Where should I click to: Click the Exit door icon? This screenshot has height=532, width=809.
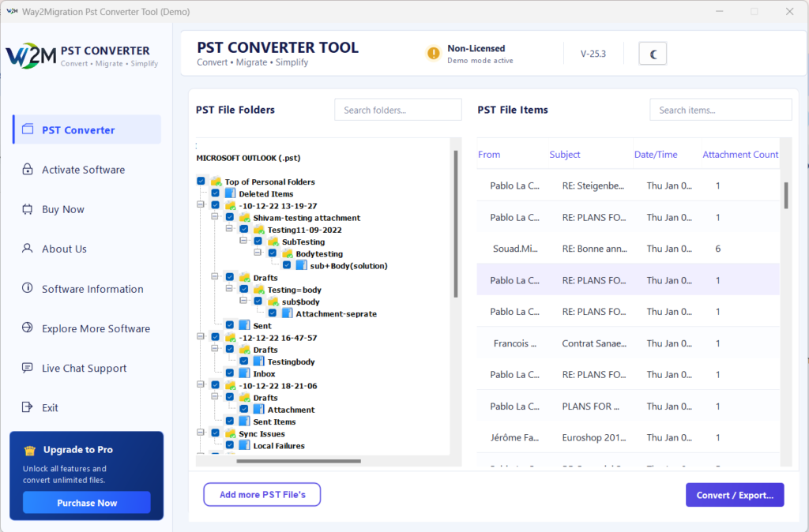pos(28,406)
